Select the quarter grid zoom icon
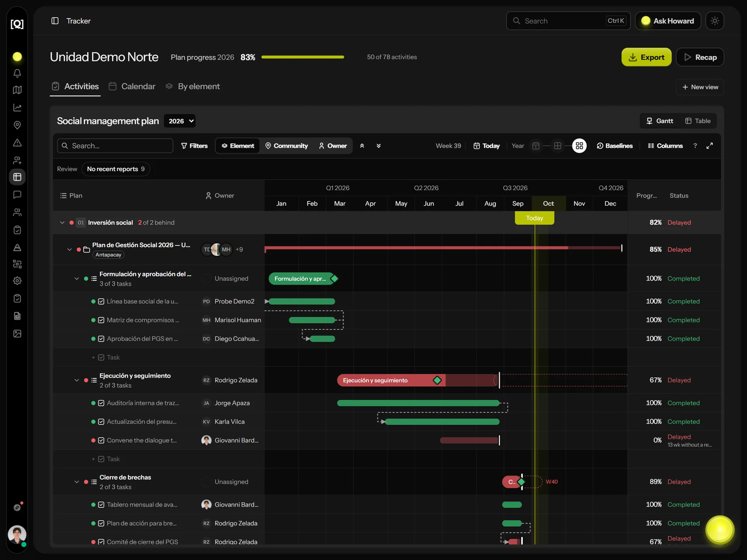Viewport: 747px width, 560px height. tap(558, 146)
